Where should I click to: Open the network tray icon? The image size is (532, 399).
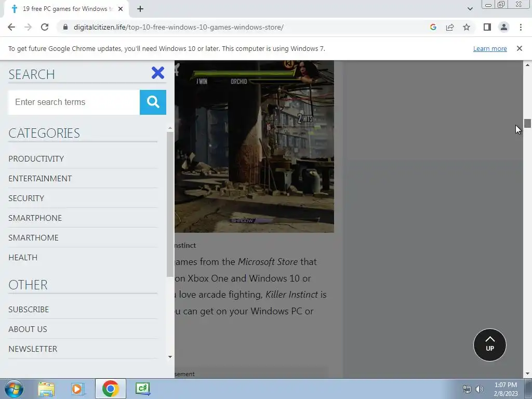[x=467, y=389]
